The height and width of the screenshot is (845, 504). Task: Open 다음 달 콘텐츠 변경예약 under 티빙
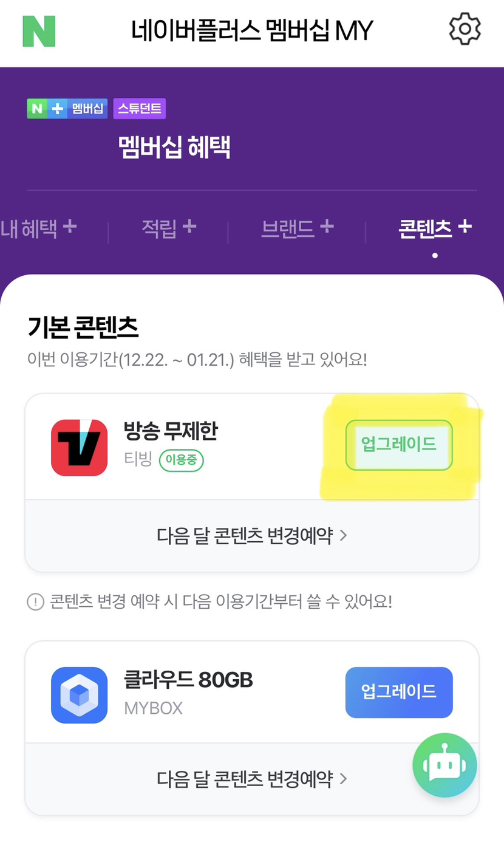coord(252,536)
